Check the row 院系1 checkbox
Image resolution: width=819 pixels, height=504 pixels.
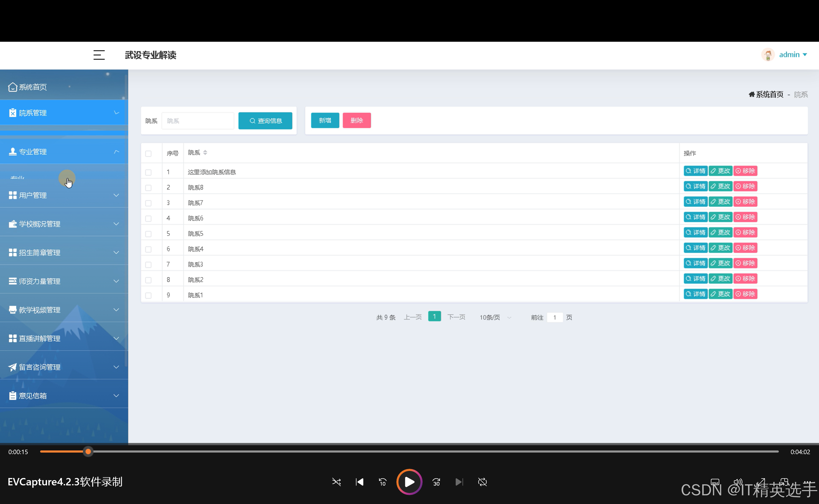(148, 295)
